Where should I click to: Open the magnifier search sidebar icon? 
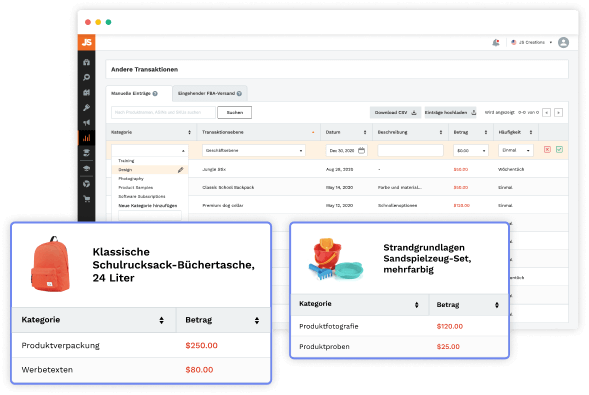[x=86, y=77]
